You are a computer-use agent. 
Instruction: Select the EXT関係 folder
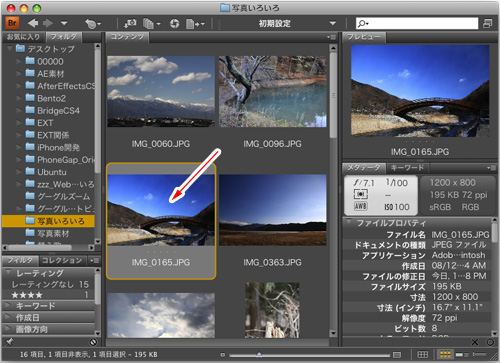tap(47, 135)
